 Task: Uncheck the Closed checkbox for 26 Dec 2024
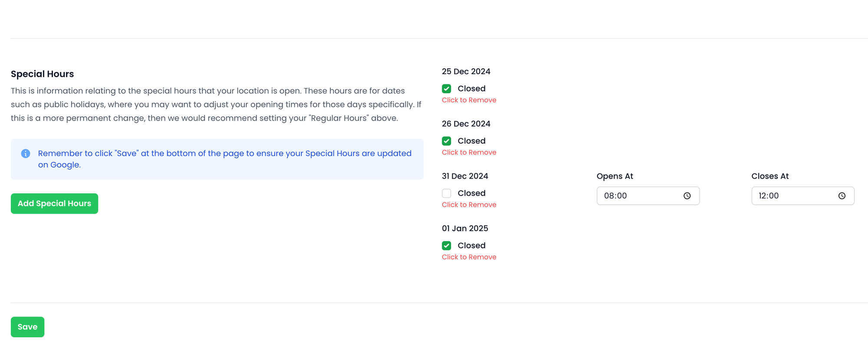click(x=446, y=141)
